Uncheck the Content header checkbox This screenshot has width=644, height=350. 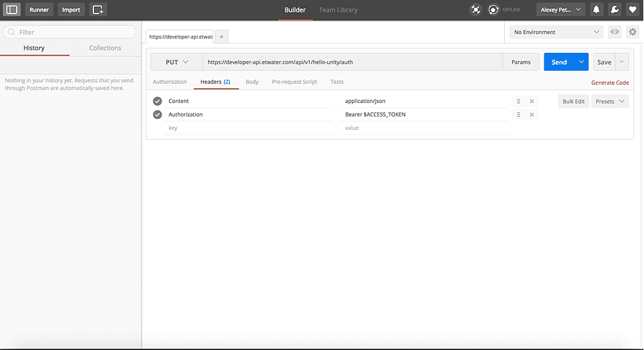click(157, 101)
